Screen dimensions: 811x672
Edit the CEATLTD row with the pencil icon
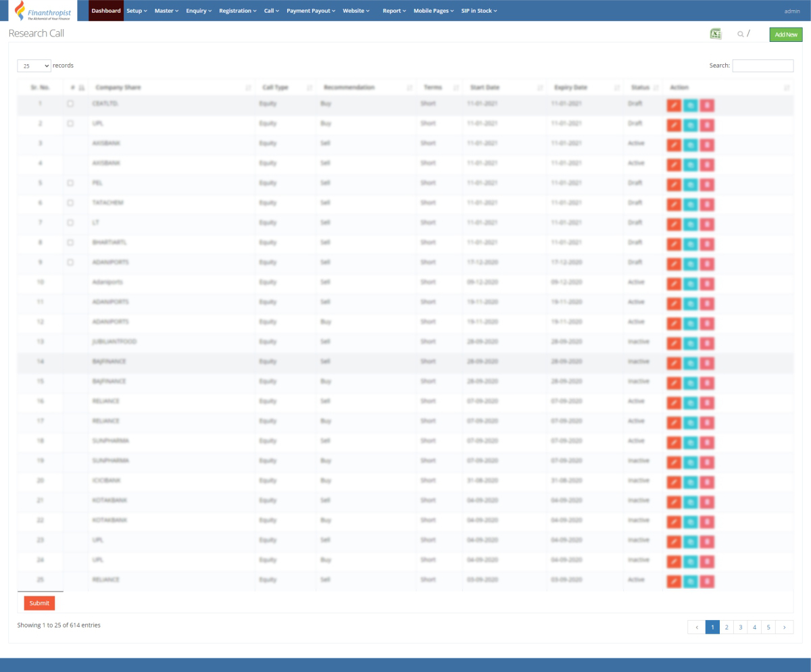point(674,105)
